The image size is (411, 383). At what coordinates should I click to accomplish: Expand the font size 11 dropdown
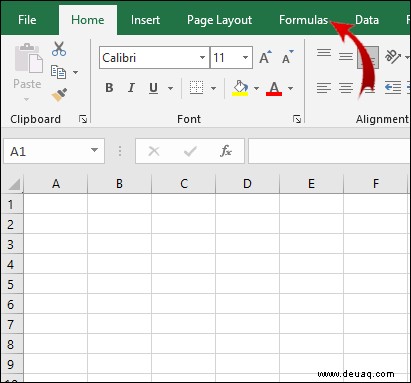pos(245,58)
